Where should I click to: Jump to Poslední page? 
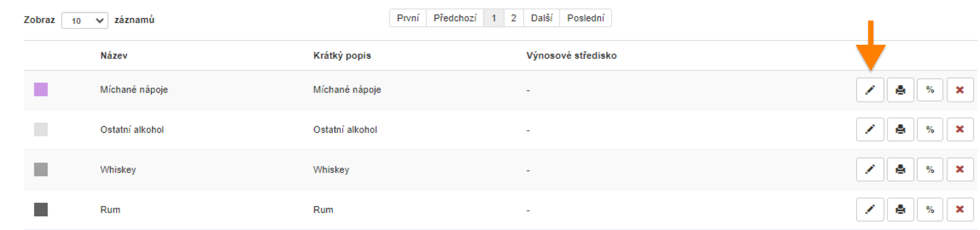[585, 18]
